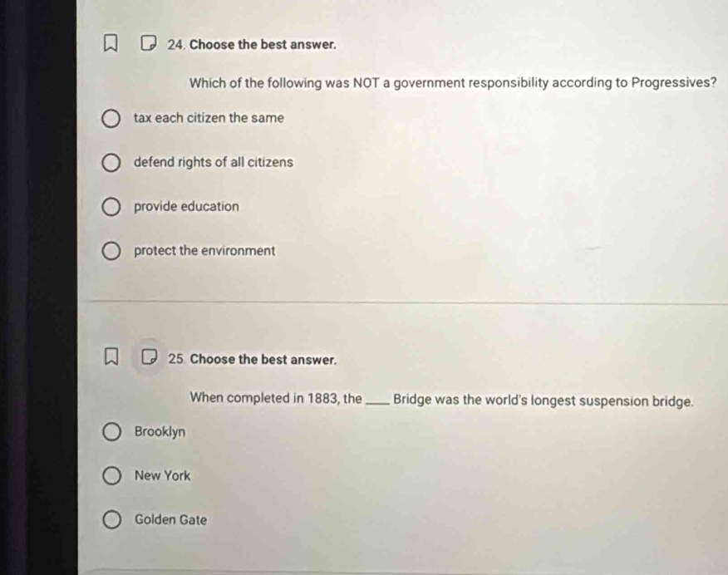The width and height of the screenshot is (728, 575).
Task: Open the sticky note icon for question 25
Action: pos(148,359)
